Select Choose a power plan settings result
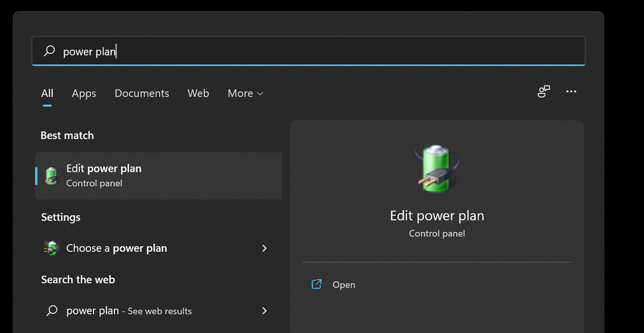644x333 pixels. pos(158,248)
